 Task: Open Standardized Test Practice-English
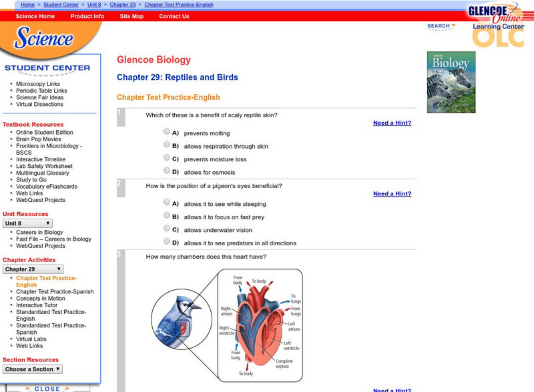click(51, 315)
